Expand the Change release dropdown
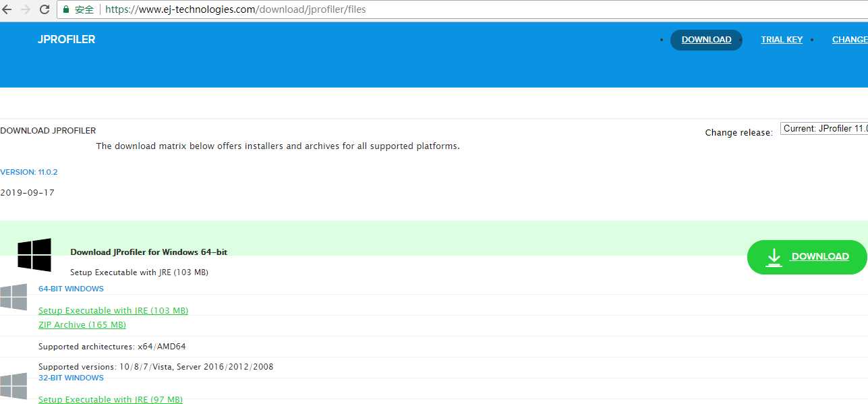 pos(824,128)
